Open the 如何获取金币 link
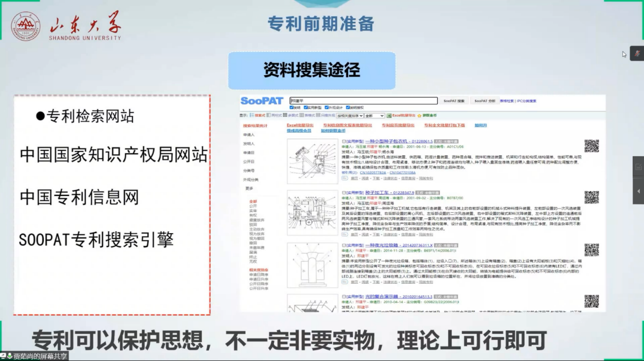 (334, 130)
